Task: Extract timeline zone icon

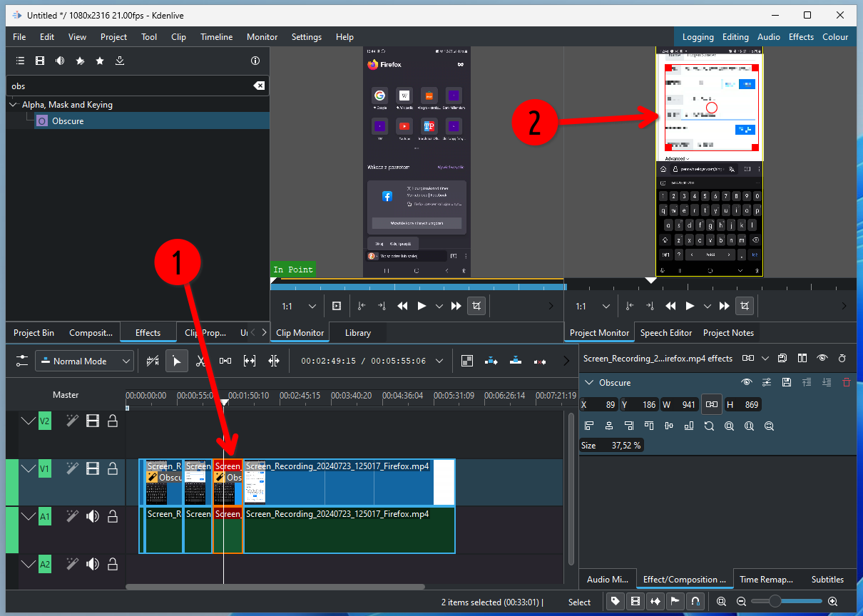Action: click(x=540, y=361)
